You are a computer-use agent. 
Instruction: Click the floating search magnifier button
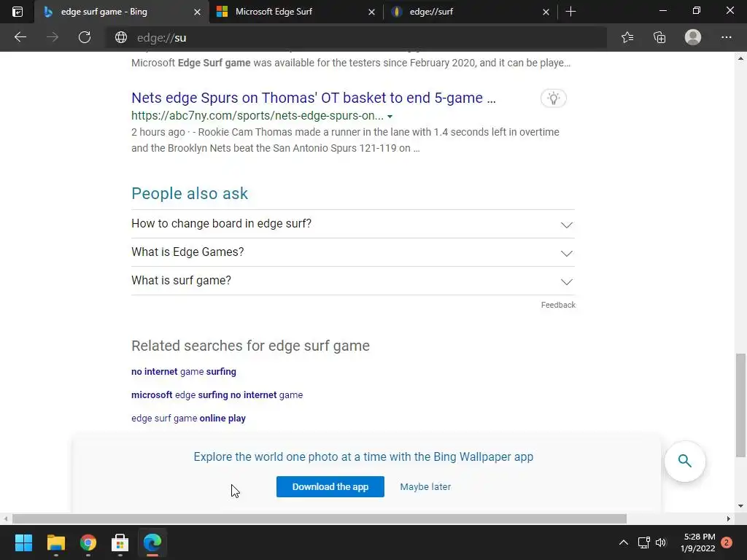click(x=684, y=461)
